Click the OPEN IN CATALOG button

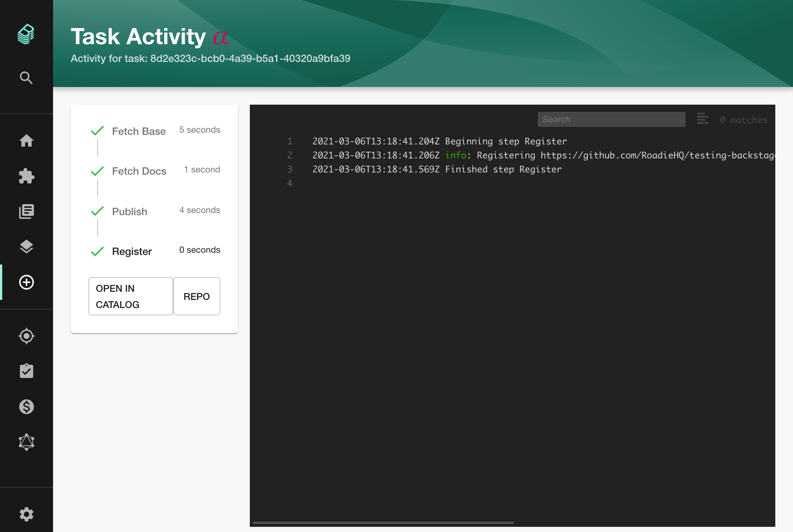pyautogui.click(x=130, y=296)
